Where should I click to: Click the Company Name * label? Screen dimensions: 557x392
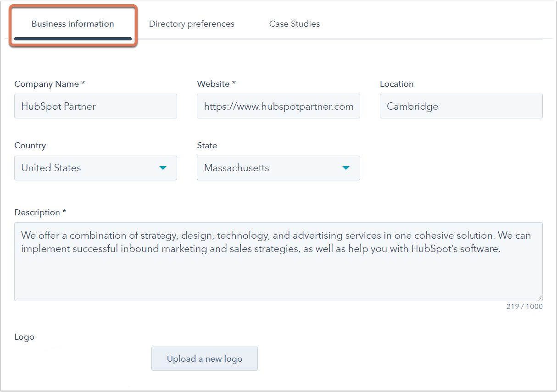click(50, 84)
